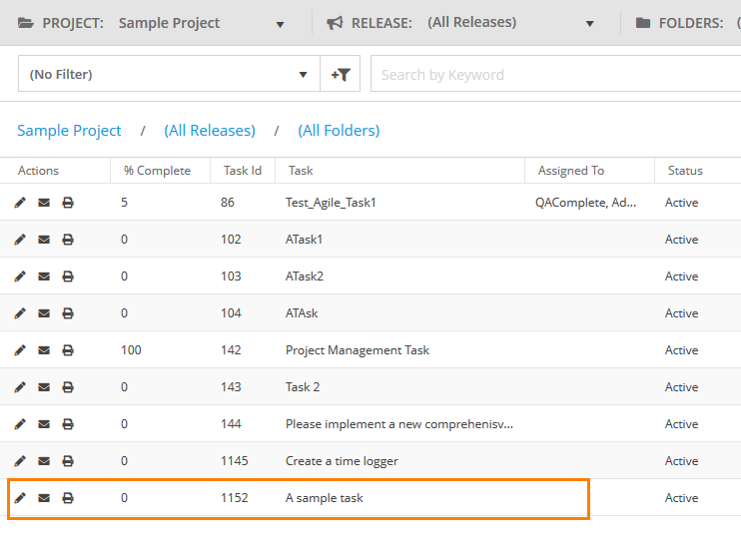The width and height of the screenshot is (741, 560).
Task: Open the (All Folders) breadcrumb link
Action: 339,131
